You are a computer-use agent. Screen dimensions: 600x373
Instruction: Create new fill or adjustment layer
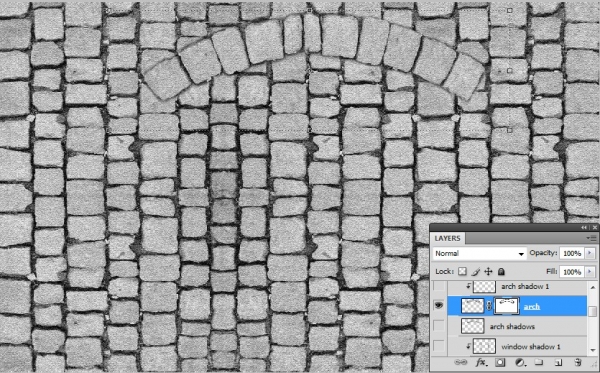point(520,362)
